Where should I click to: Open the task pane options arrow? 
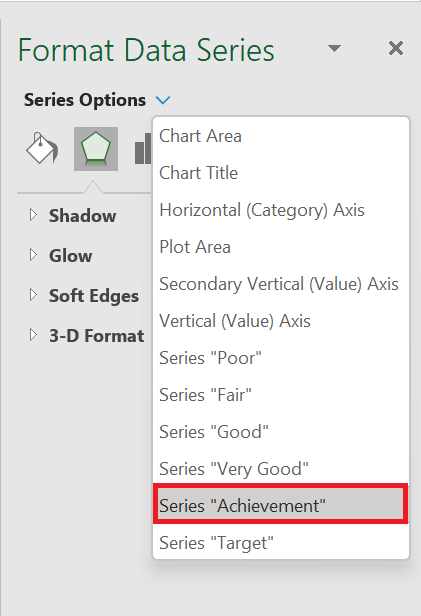coord(334,48)
